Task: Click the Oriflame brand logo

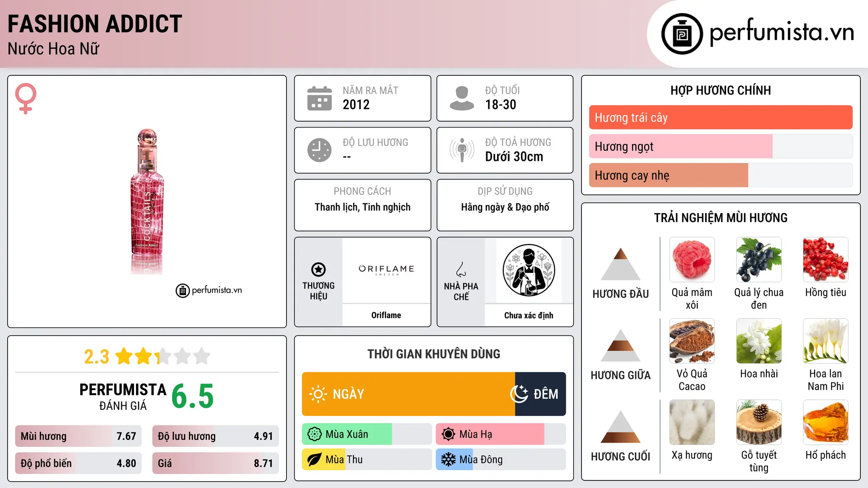Action: [x=386, y=270]
